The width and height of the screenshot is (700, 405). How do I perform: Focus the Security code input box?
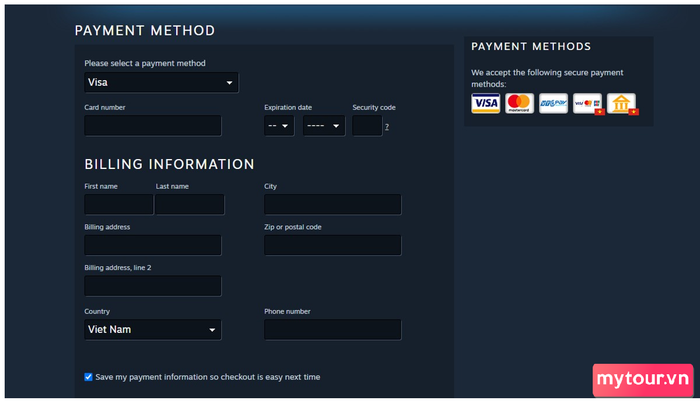367,125
